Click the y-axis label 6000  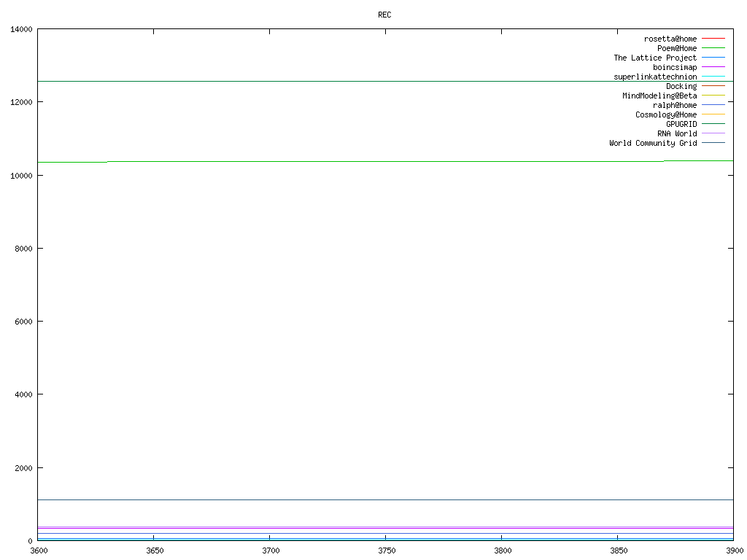point(23,322)
